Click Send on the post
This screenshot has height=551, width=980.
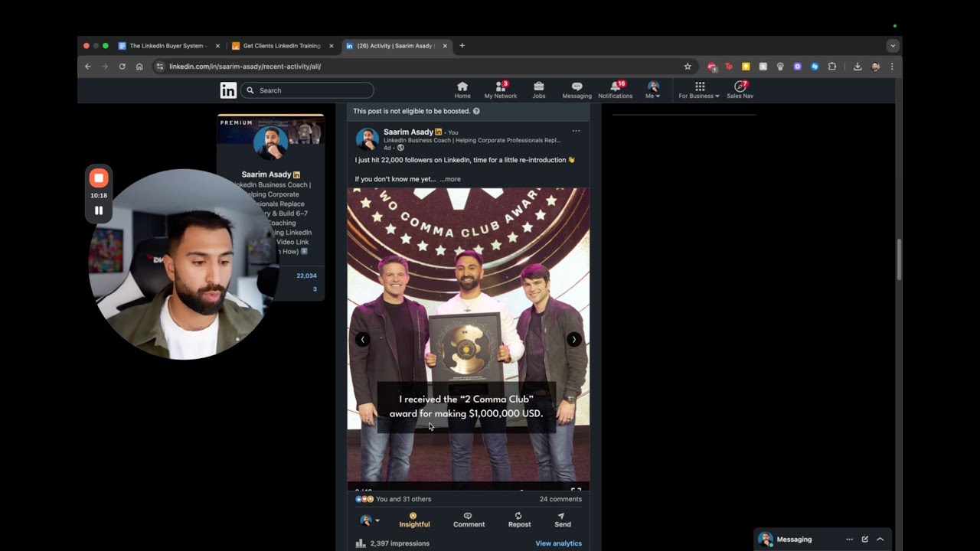[562, 520]
